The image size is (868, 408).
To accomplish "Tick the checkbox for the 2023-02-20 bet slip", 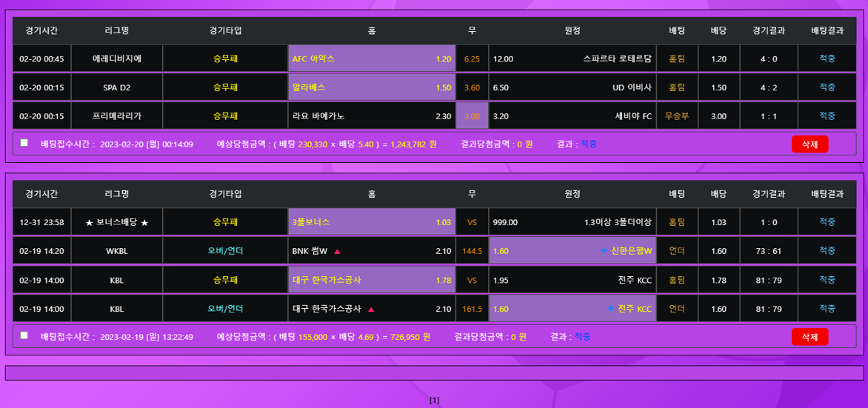I will tap(24, 143).
